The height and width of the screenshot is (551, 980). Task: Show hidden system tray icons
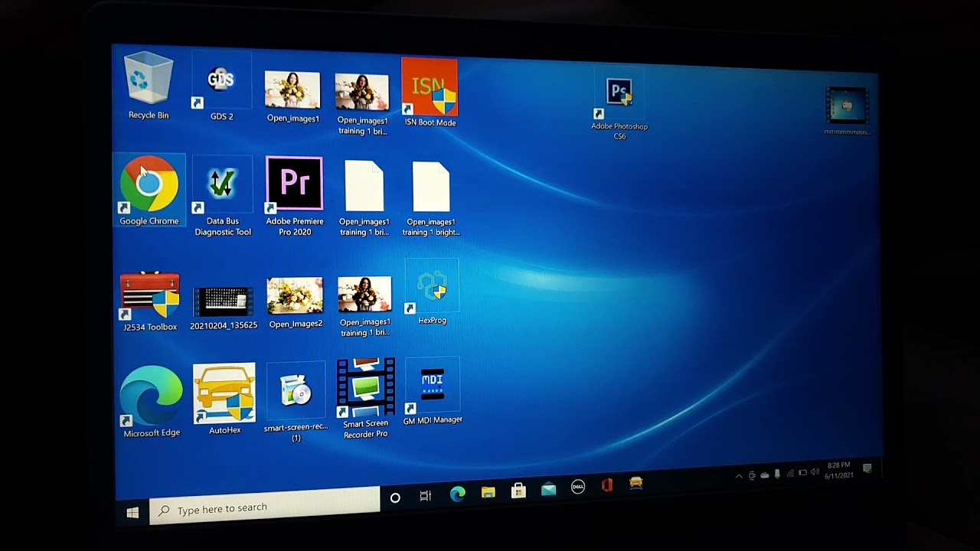pos(739,476)
